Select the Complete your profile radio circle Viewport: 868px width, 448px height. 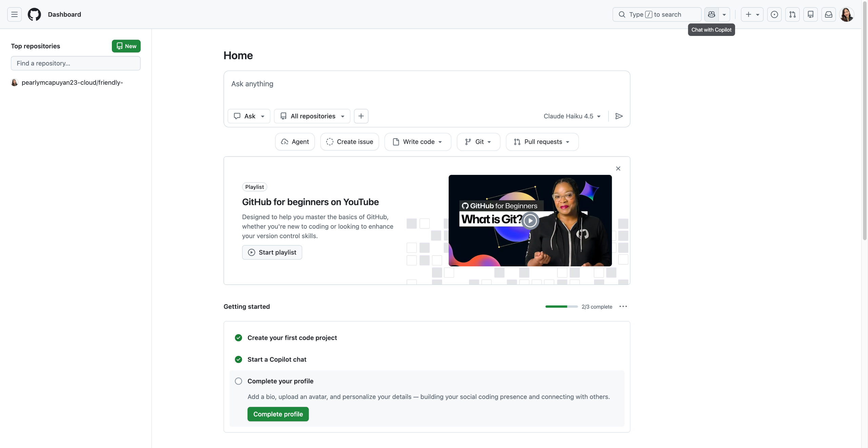[x=238, y=381]
